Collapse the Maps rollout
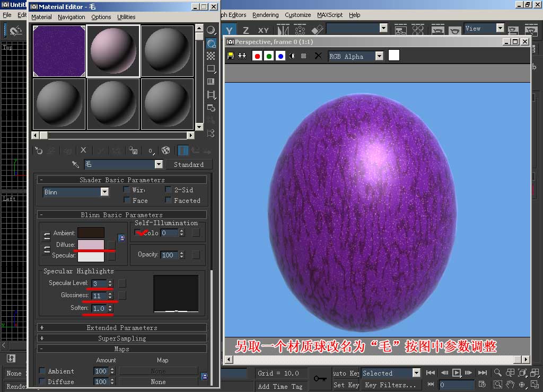This screenshot has height=392, width=543. pos(122,349)
